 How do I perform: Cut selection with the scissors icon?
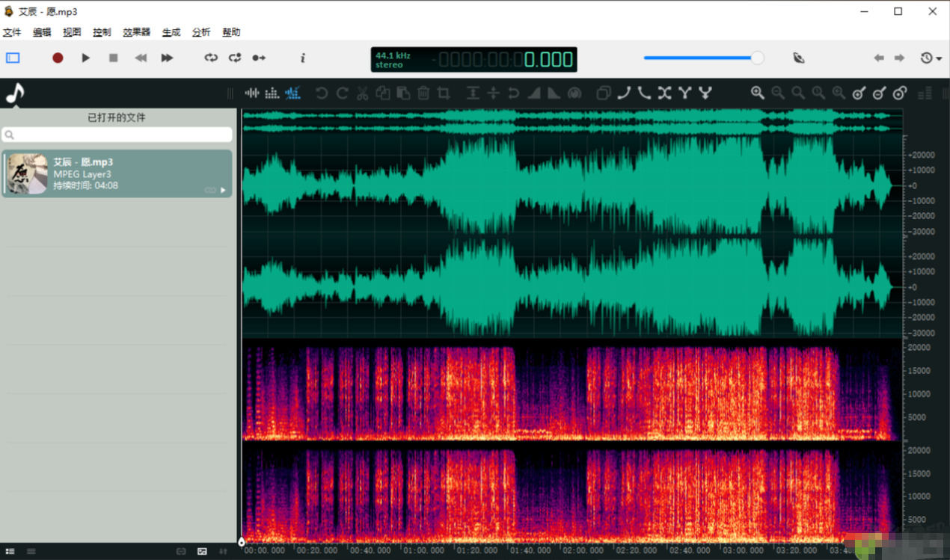[362, 93]
